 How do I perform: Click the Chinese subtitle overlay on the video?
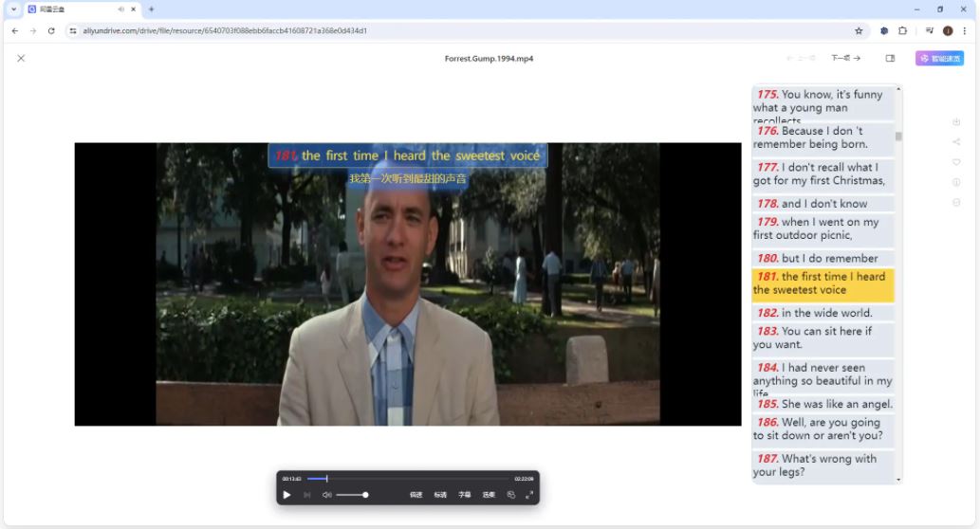(408, 179)
